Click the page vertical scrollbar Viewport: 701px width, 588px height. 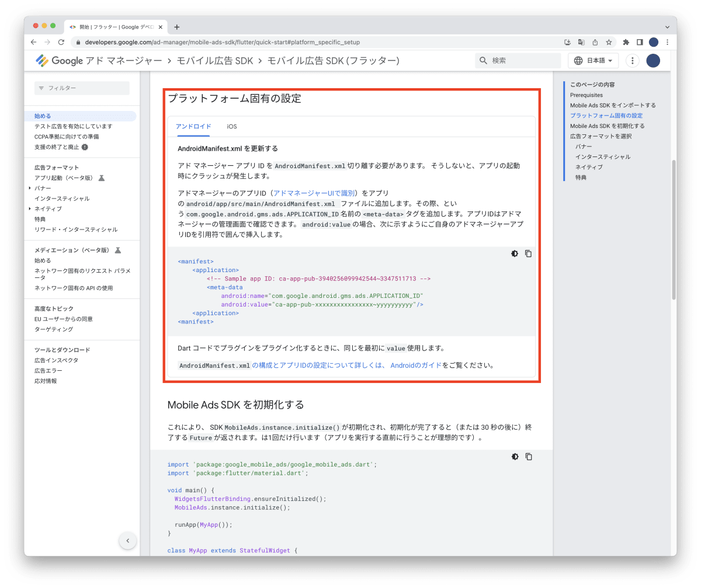674,231
